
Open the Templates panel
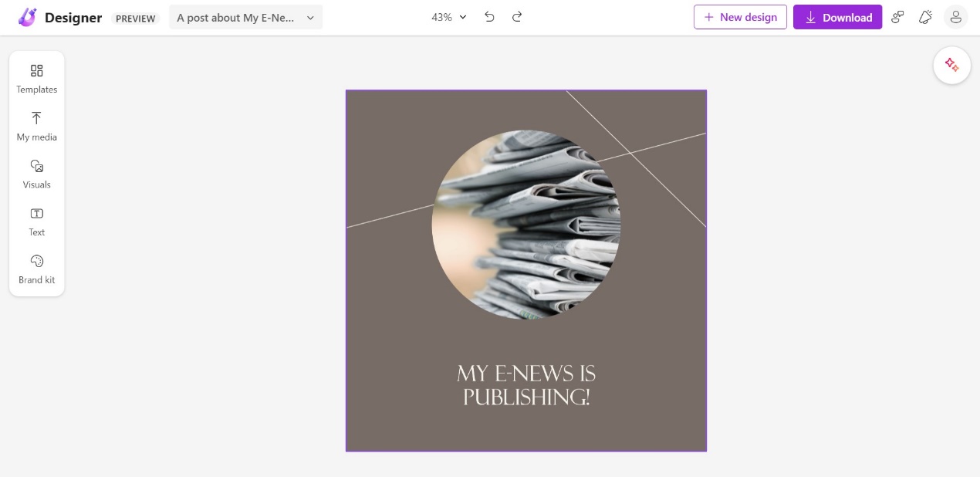(36, 79)
